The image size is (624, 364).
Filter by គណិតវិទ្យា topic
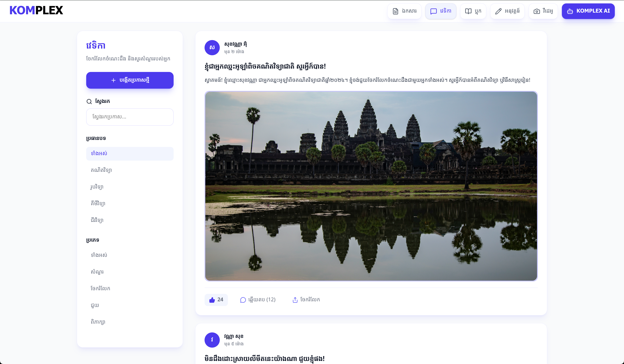pyautogui.click(x=101, y=170)
